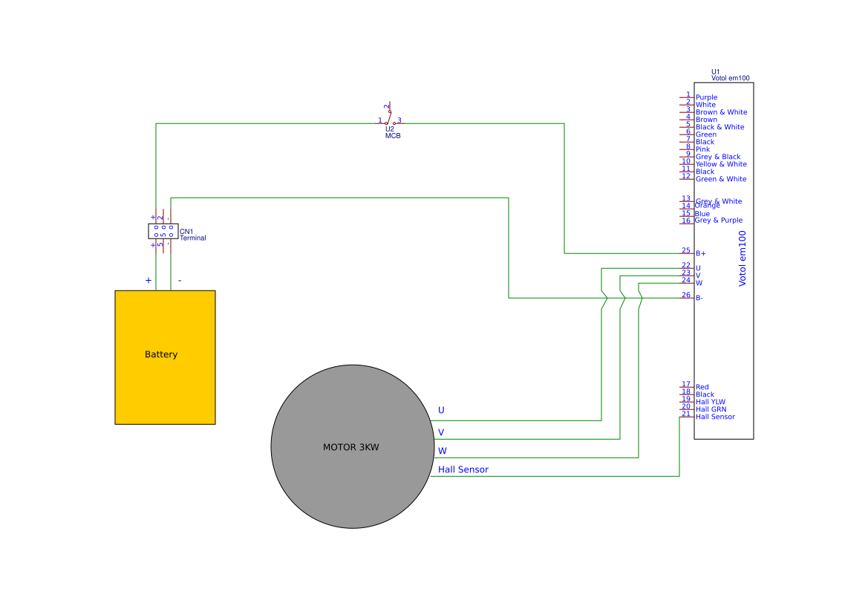Select the "Yellow & White" pin label
The height and width of the screenshot is (615, 868).
pos(721,164)
